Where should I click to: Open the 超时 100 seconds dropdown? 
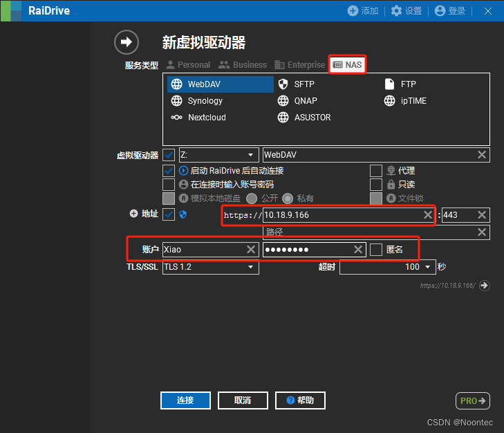click(388, 267)
